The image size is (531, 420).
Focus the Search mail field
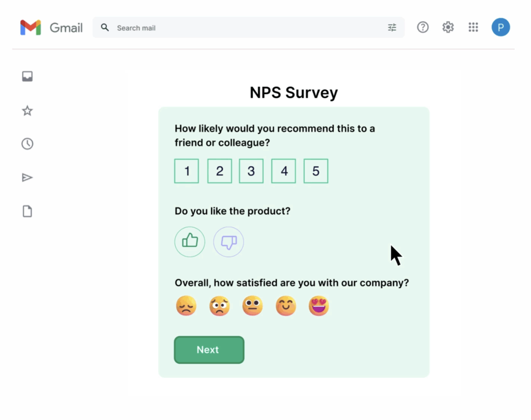[249, 28]
